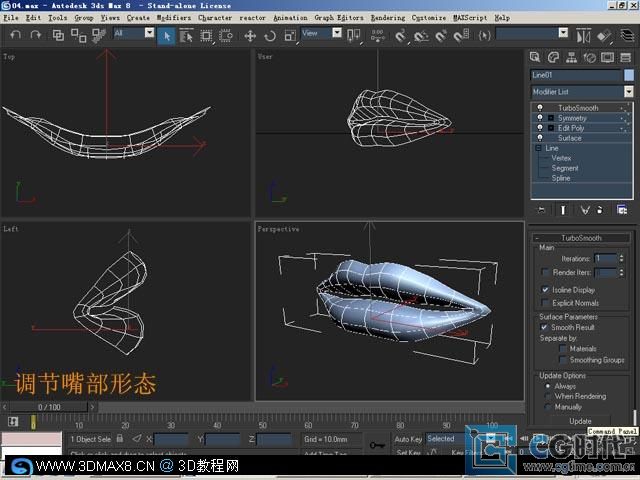Toggle Show End Result icon
Viewport: 640px width, 480px height.
click(563, 210)
